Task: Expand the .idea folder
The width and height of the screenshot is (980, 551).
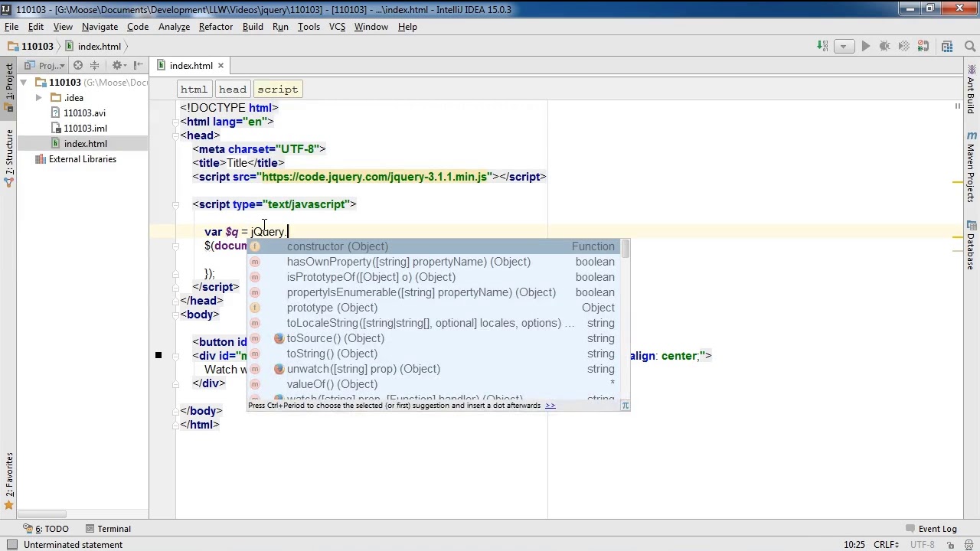Action: pyautogui.click(x=39, y=98)
